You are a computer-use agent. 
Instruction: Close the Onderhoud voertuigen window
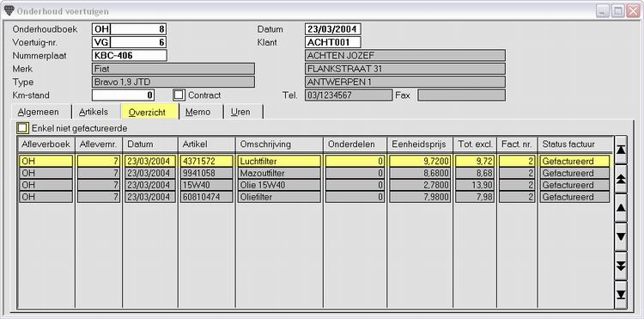(633, 11)
